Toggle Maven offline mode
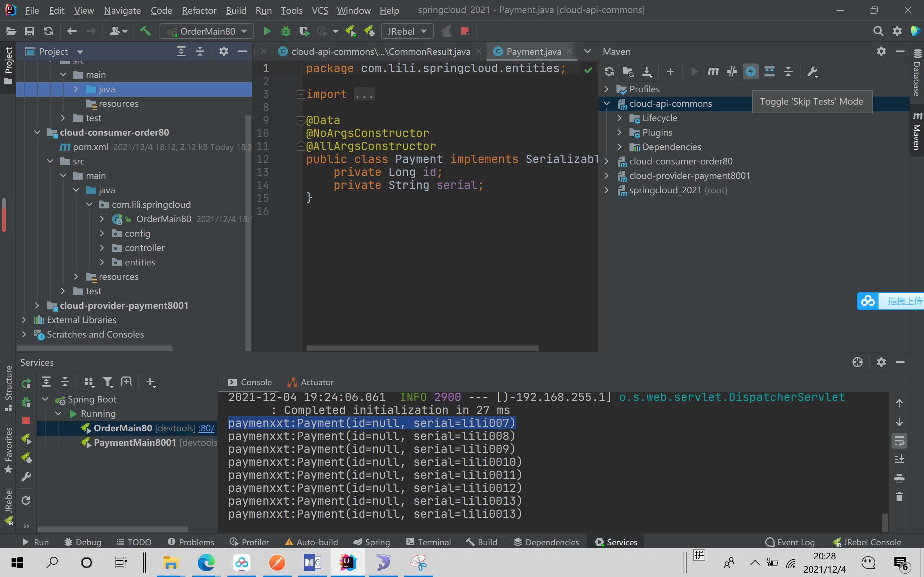 732,72
